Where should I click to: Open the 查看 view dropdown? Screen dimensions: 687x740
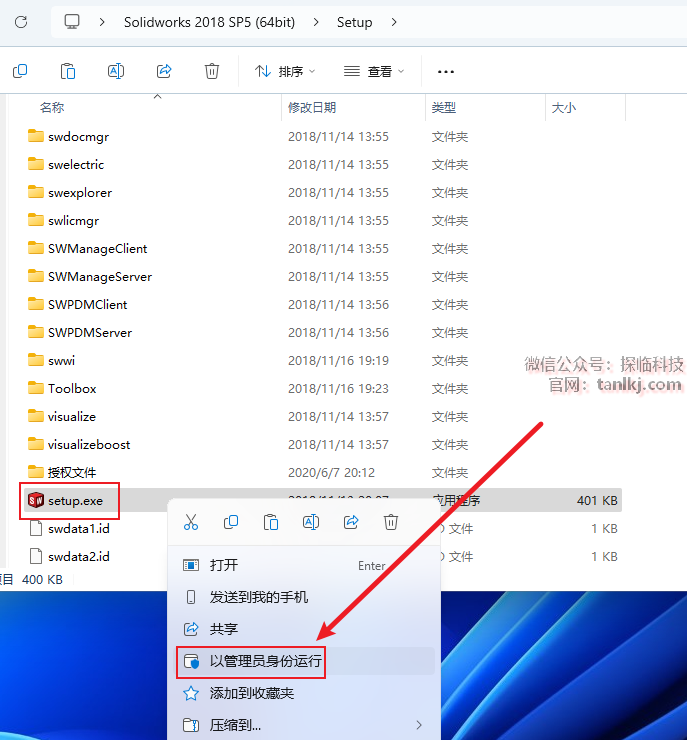[374, 71]
